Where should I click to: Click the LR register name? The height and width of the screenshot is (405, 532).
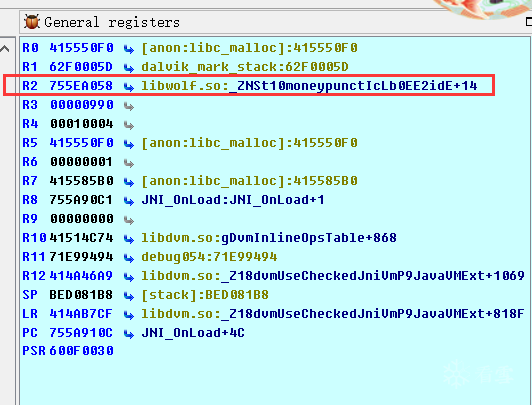(30, 314)
